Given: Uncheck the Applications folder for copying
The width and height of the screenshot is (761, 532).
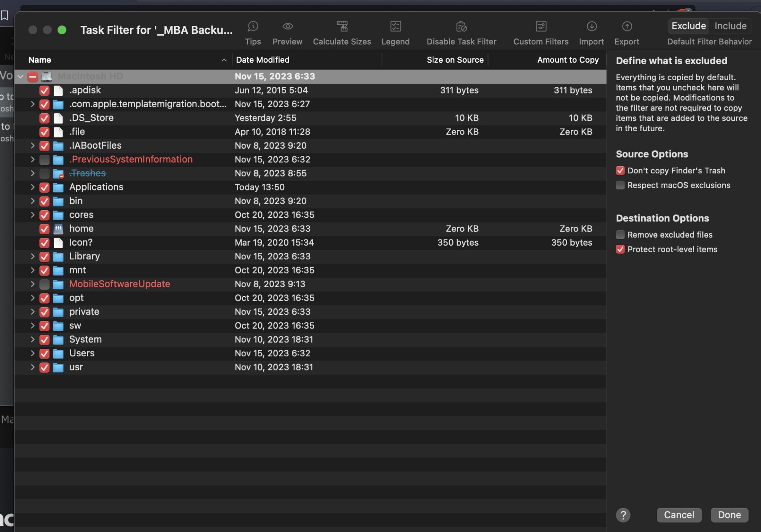Looking at the screenshot, I should pyautogui.click(x=44, y=187).
